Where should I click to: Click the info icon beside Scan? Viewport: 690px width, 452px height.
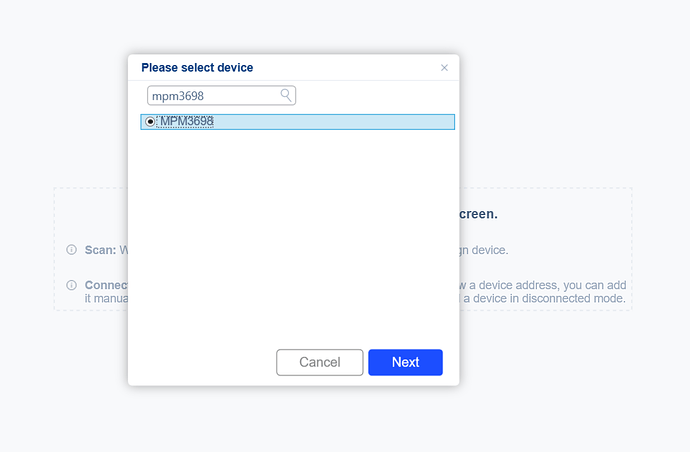(71, 249)
